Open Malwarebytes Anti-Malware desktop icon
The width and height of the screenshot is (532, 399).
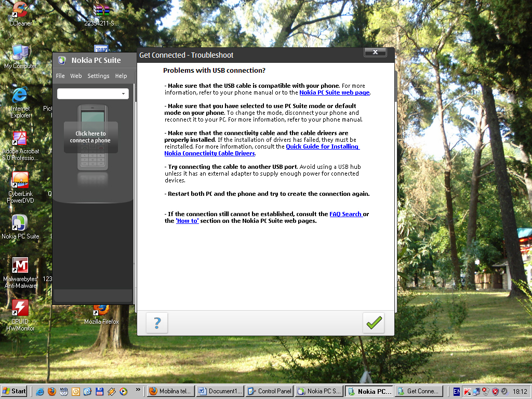[20, 272]
